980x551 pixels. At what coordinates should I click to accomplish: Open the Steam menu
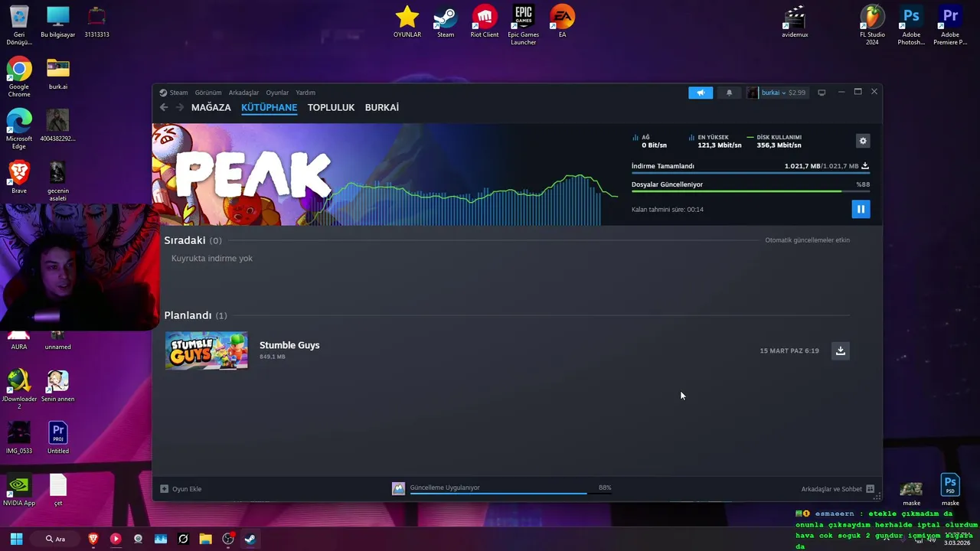174,93
